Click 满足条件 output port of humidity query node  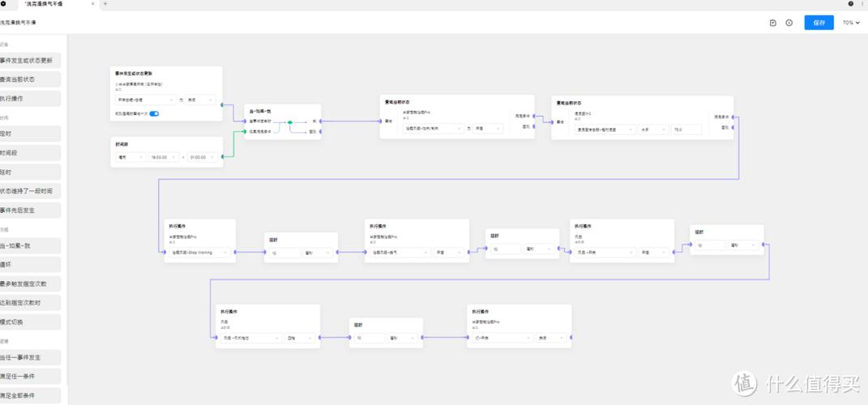coord(734,117)
